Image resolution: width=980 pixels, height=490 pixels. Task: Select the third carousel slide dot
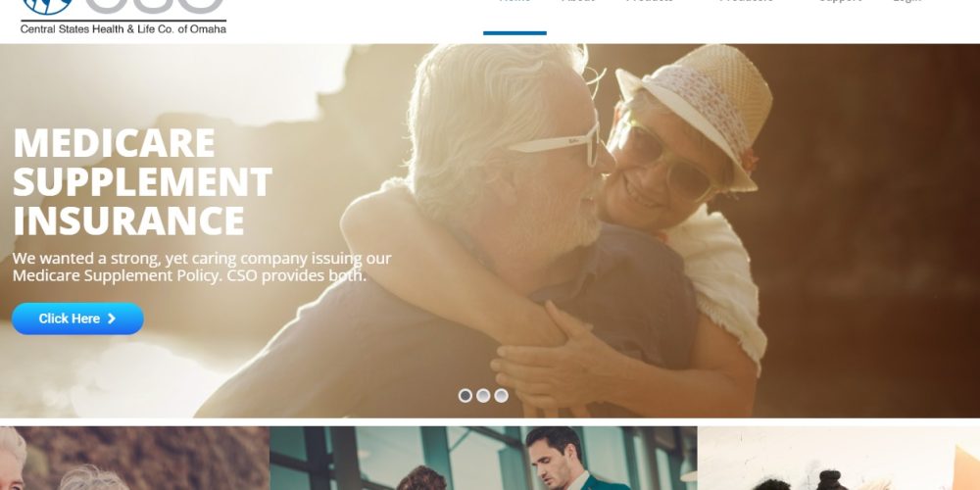point(501,396)
